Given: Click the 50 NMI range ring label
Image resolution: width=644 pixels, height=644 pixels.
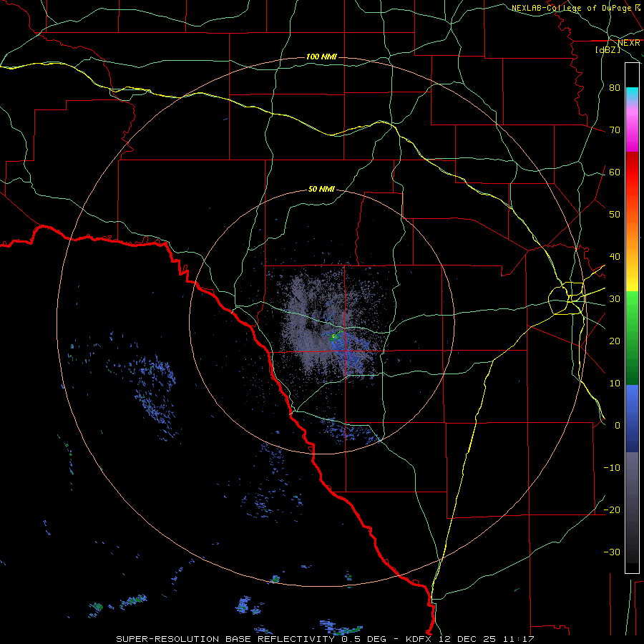Looking at the screenshot, I should click(321, 189).
